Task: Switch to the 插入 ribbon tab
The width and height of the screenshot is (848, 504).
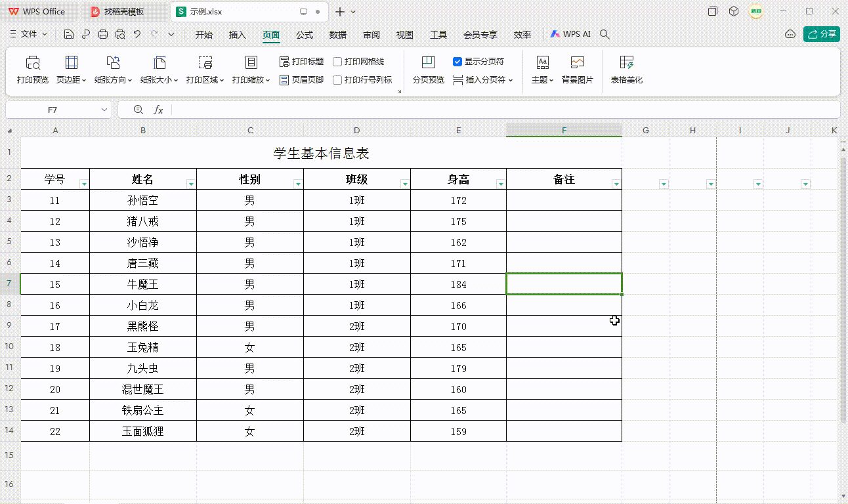Action: (238, 35)
